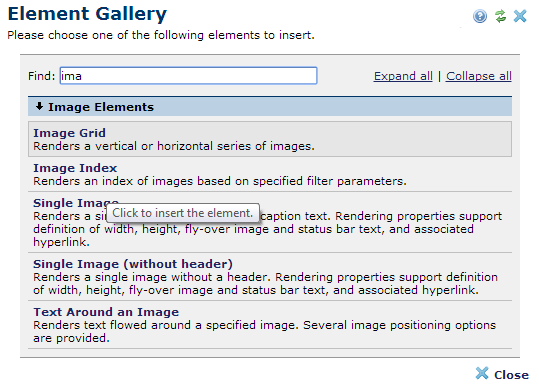Click the Single Image hyperlink description line
The image size is (539, 387).
pos(61,242)
